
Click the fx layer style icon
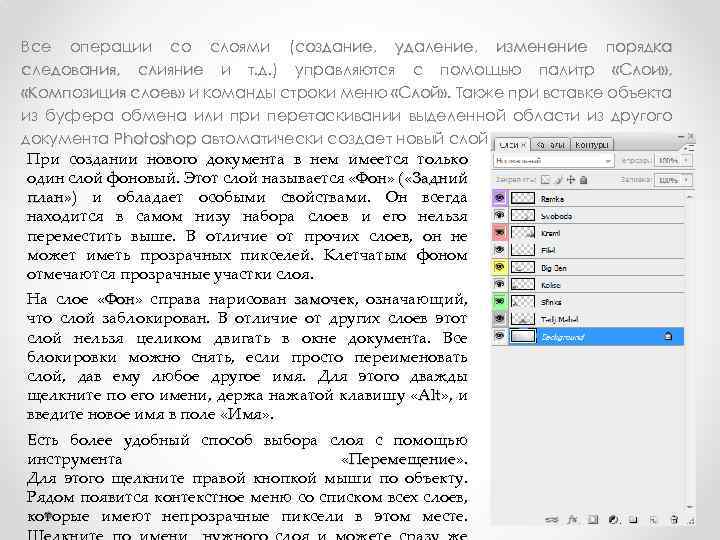(573, 520)
